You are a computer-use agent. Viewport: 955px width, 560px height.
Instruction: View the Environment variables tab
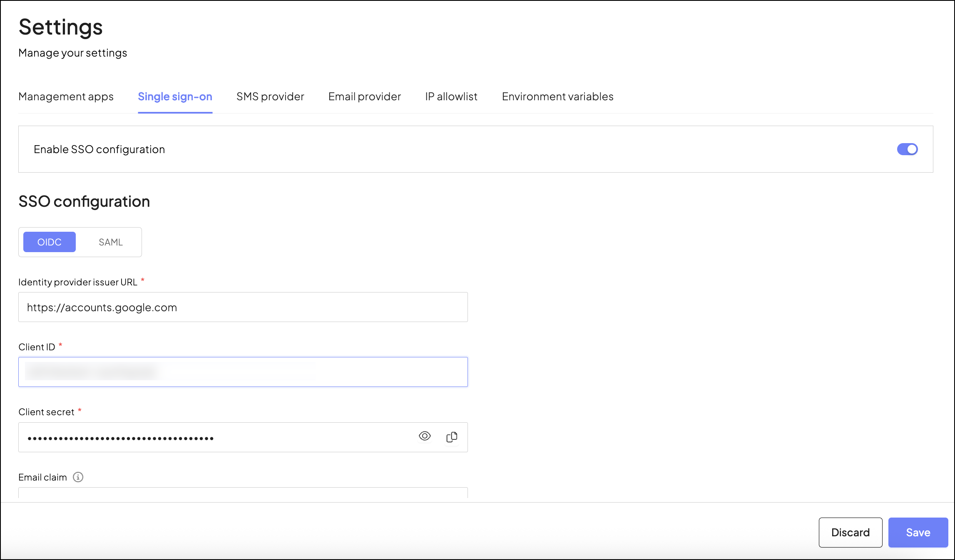557,97
